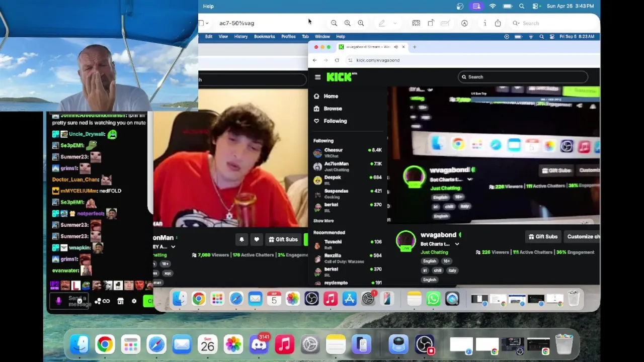The width and height of the screenshot is (644, 362).
Task: Click the browser back arrow
Action: (x=314, y=60)
